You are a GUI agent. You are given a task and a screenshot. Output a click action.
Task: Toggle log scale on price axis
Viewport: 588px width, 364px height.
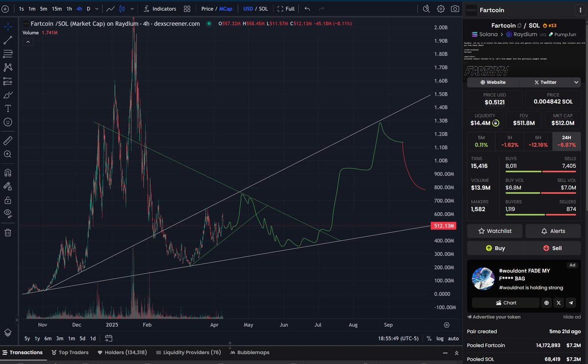441,339
